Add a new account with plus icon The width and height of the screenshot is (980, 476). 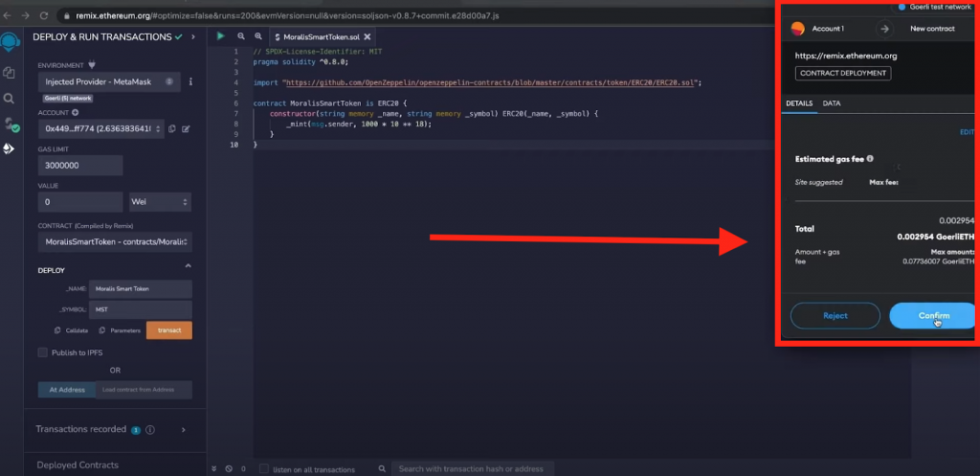click(75, 113)
